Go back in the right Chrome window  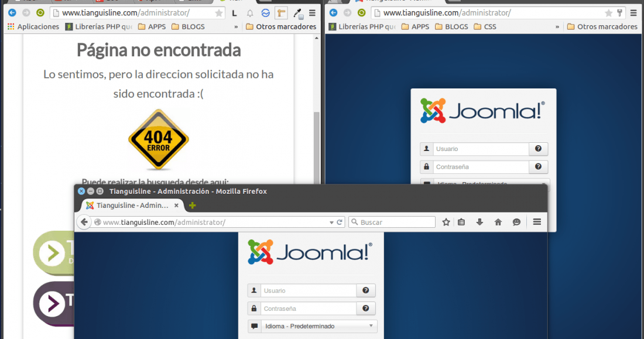[x=334, y=13]
